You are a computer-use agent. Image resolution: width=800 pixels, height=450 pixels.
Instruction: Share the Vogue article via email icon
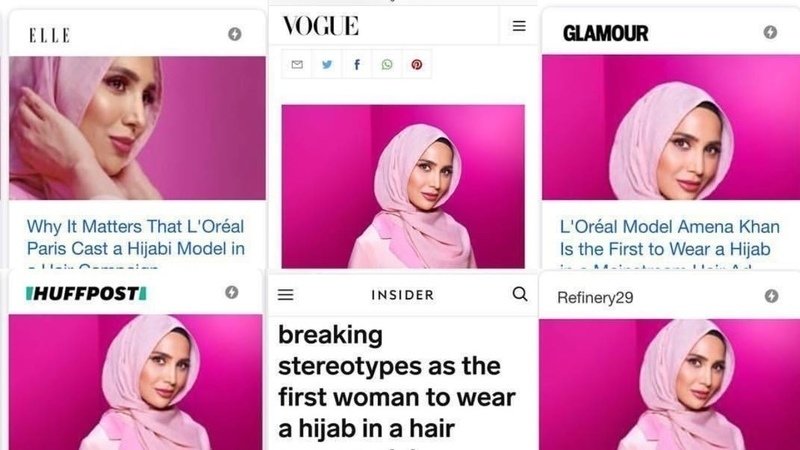click(x=297, y=64)
